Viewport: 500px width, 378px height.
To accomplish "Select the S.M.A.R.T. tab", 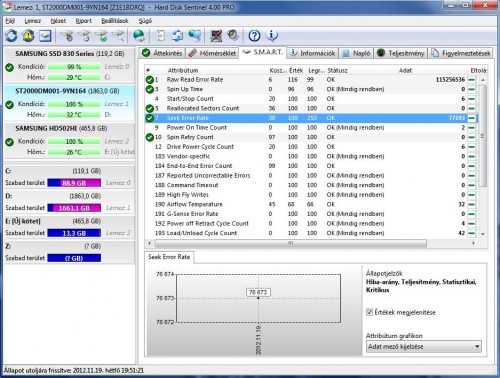I will tap(263, 52).
